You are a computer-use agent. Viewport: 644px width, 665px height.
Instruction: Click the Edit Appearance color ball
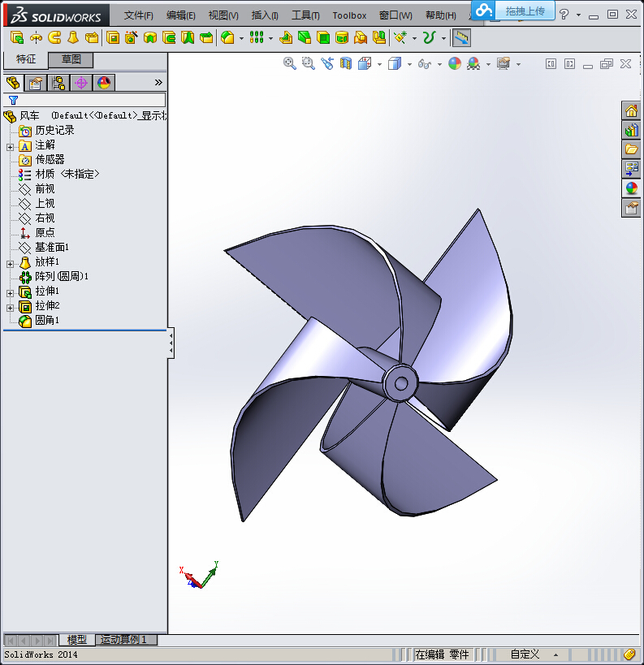pos(454,63)
